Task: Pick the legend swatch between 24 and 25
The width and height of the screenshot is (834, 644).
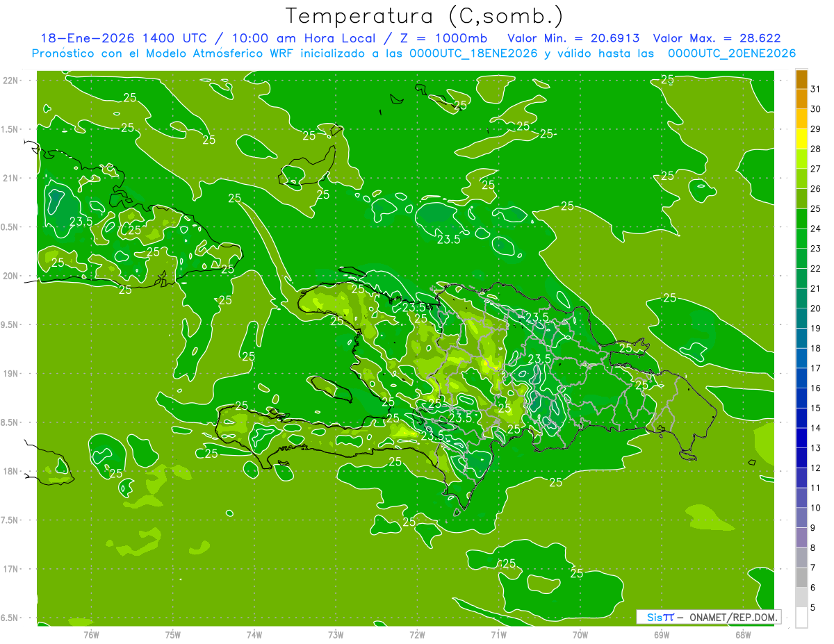Action: [801, 219]
